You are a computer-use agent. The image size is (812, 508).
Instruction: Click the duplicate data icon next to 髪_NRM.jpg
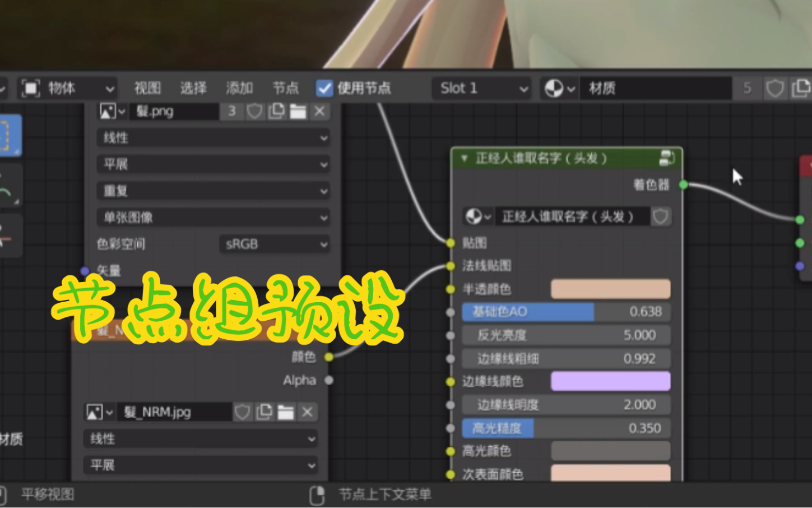click(265, 412)
